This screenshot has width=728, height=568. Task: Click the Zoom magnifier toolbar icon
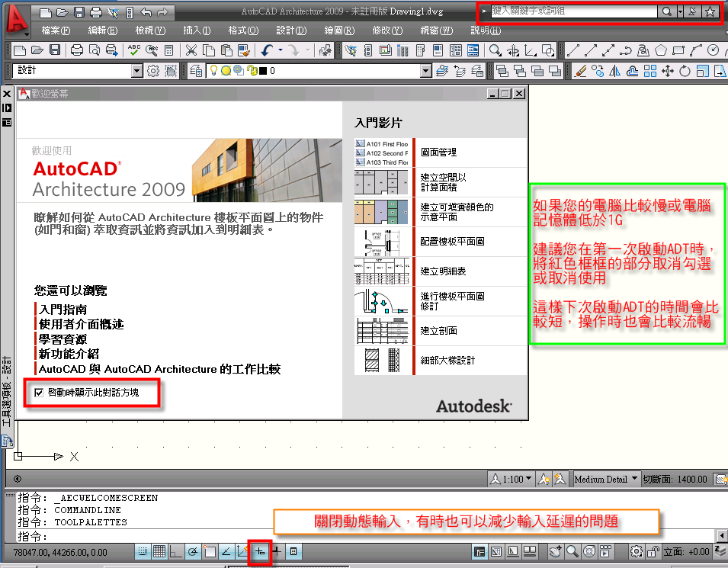pos(495,50)
